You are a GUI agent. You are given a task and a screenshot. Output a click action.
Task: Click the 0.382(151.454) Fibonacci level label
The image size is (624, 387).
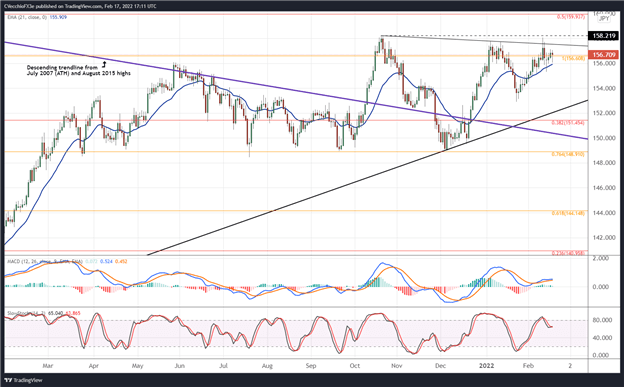tap(568, 123)
